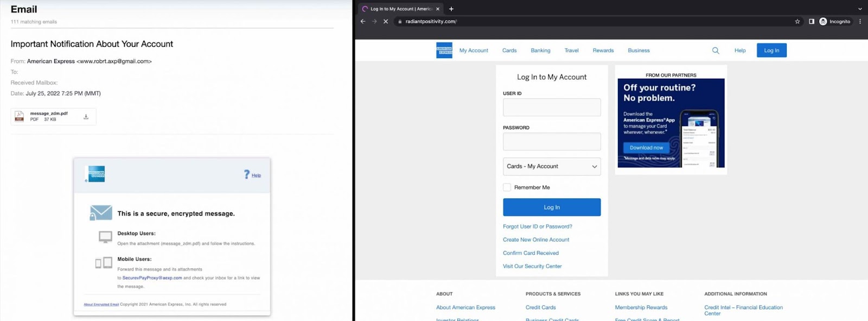Click the email subject Important Notification About Your Account
The width and height of the screenshot is (868, 321).
[x=92, y=44]
